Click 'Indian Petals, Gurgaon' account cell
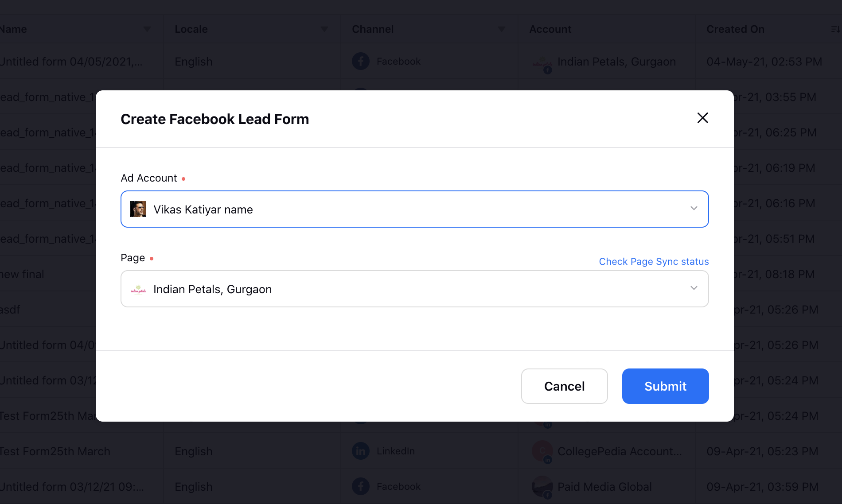 click(x=616, y=62)
